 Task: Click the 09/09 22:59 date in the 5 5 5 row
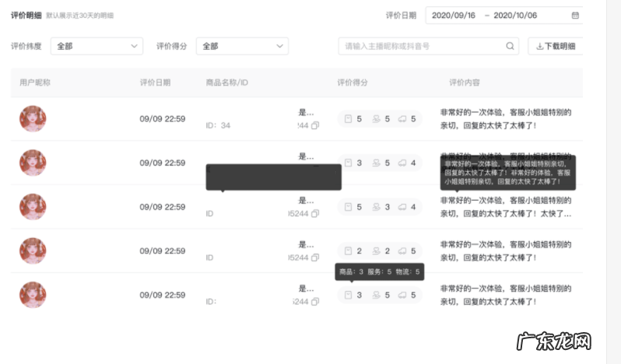(x=163, y=119)
